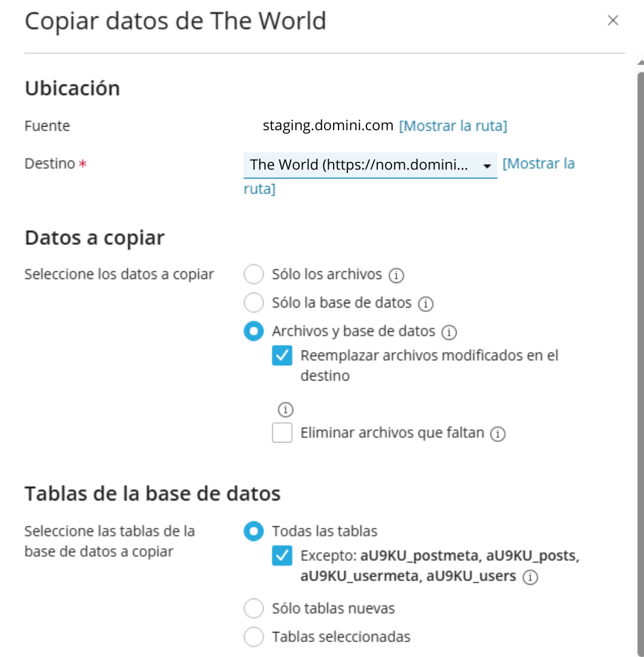Click Mostrar la ruta link beside staging.domini.com

click(452, 126)
